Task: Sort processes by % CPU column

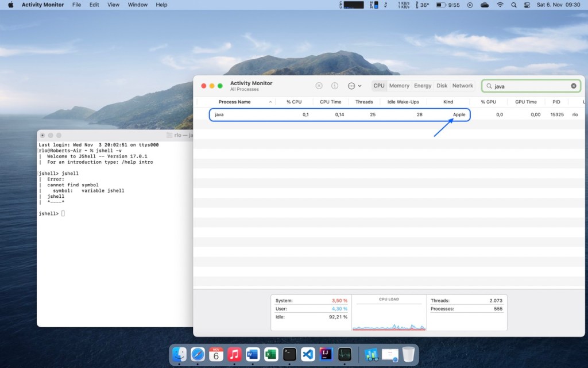Action: tap(294, 102)
